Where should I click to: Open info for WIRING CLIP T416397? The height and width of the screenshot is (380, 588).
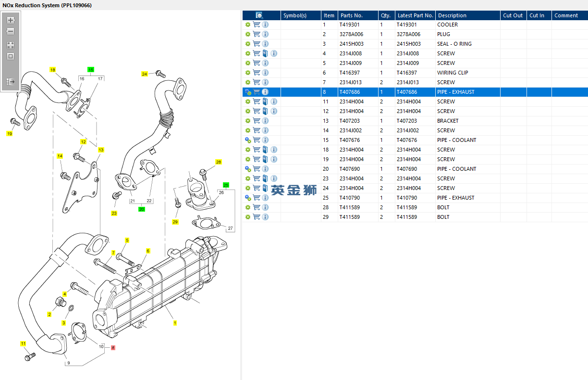[x=265, y=73]
